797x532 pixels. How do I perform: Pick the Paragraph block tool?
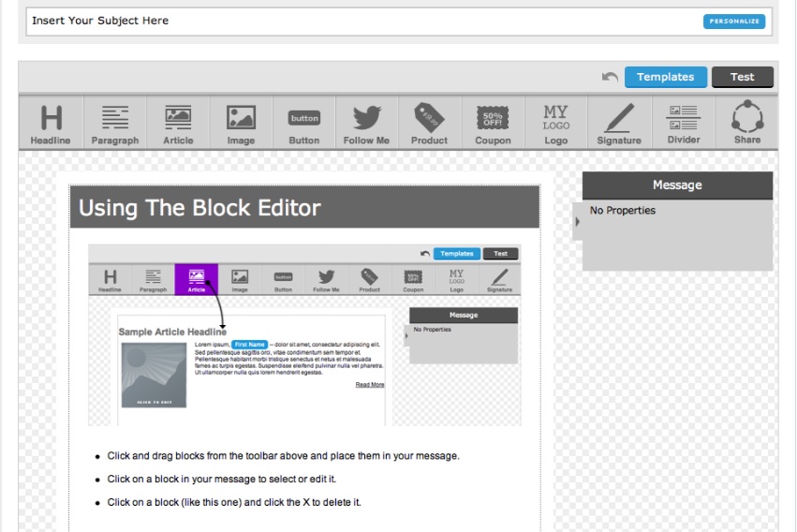coord(115,124)
